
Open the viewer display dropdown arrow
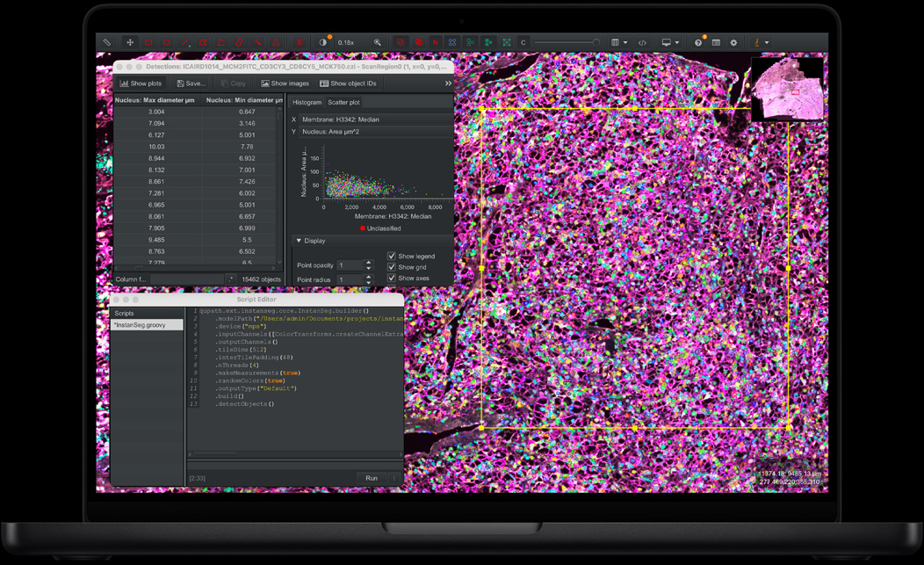(x=678, y=41)
